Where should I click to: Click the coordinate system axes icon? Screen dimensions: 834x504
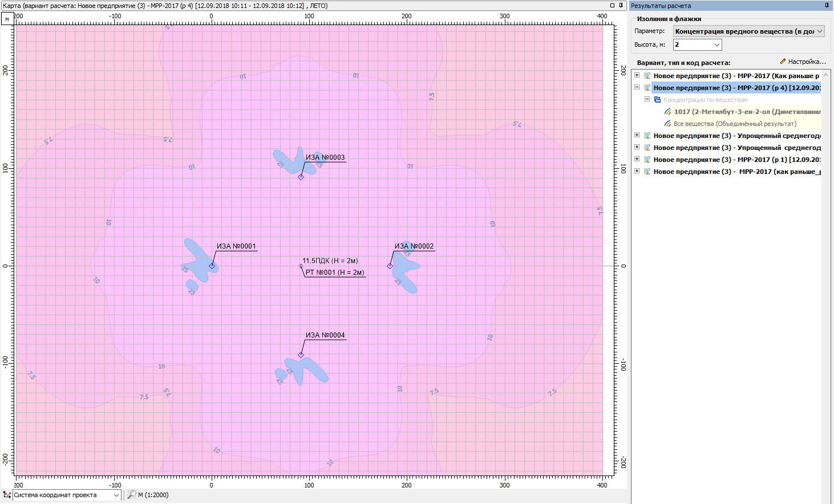6,495
